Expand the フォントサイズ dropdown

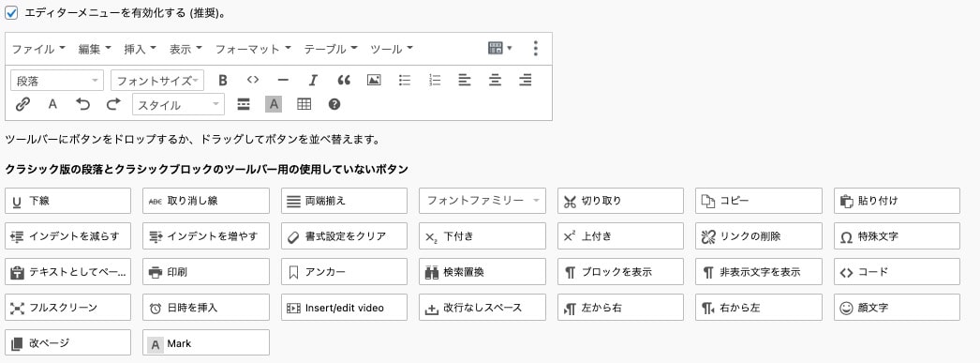(x=157, y=80)
